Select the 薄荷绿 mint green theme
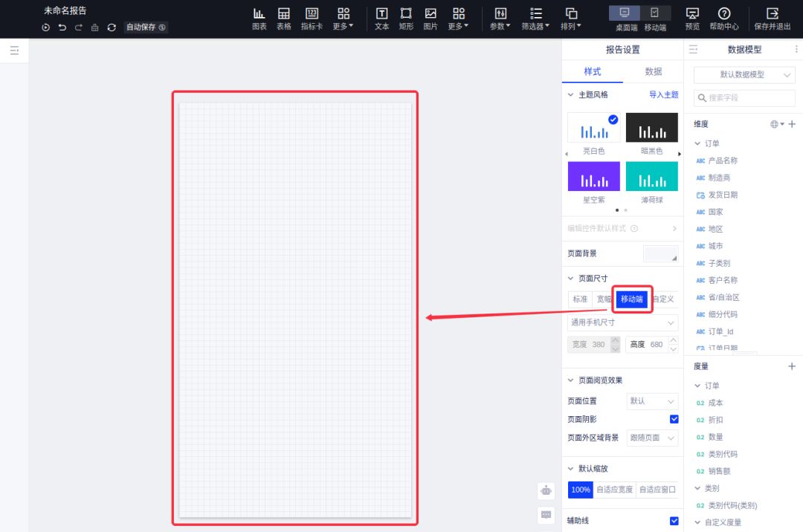 (x=652, y=177)
